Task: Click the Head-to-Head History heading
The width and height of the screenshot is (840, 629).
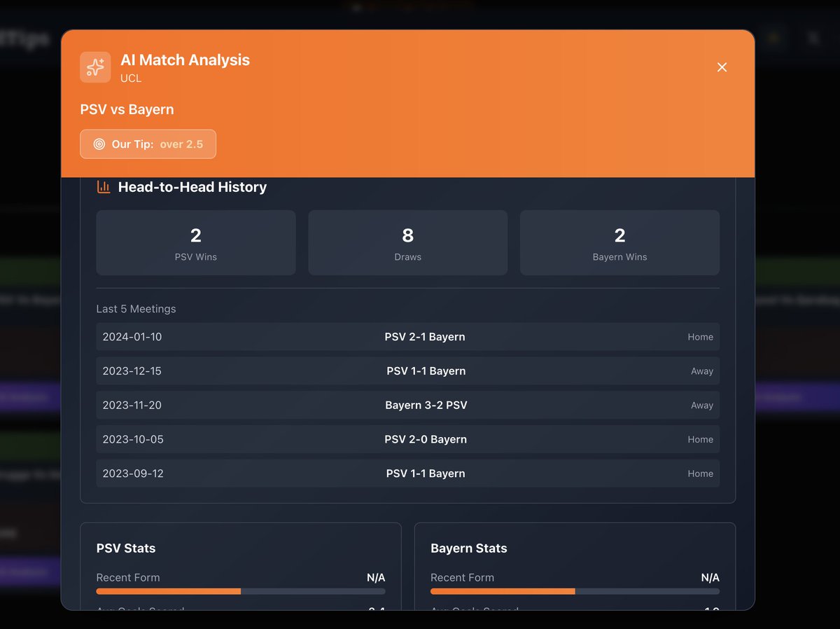Action: coord(192,187)
